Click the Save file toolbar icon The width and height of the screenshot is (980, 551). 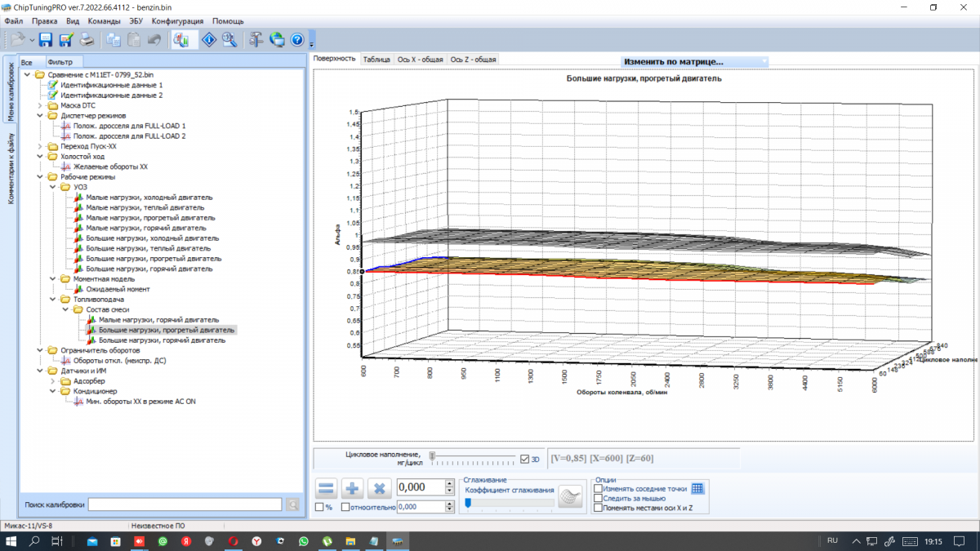click(46, 39)
